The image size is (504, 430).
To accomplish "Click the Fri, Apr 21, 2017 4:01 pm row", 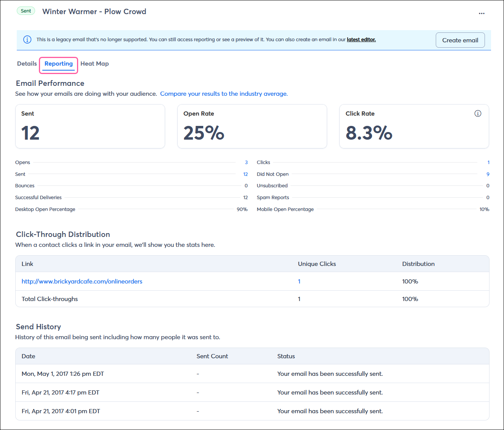I will point(252,411).
